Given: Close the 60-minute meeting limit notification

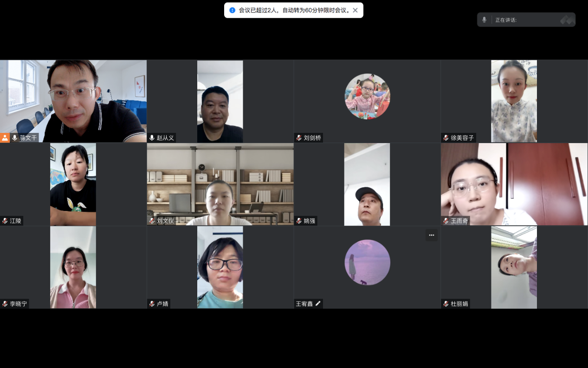Looking at the screenshot, I should [355, 10].
